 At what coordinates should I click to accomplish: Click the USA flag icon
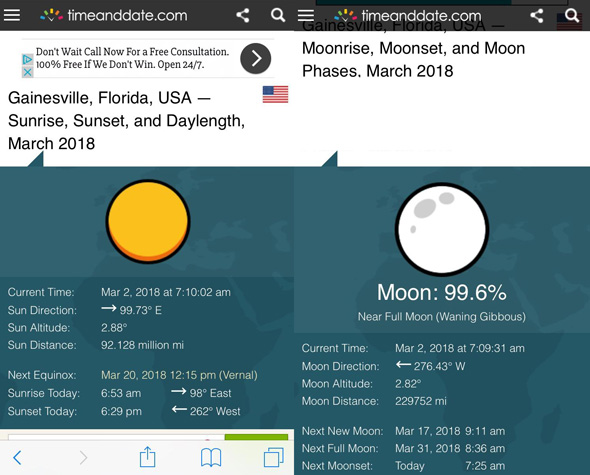click(275, 94)
